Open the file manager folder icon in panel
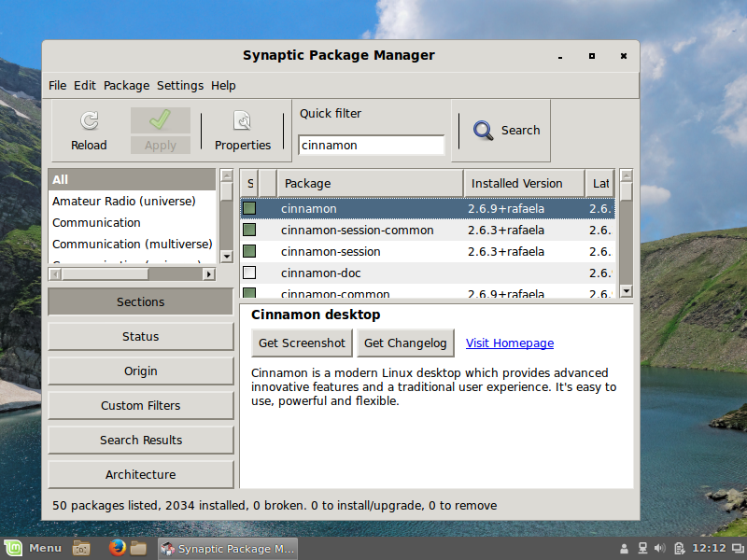 (138, 548)
